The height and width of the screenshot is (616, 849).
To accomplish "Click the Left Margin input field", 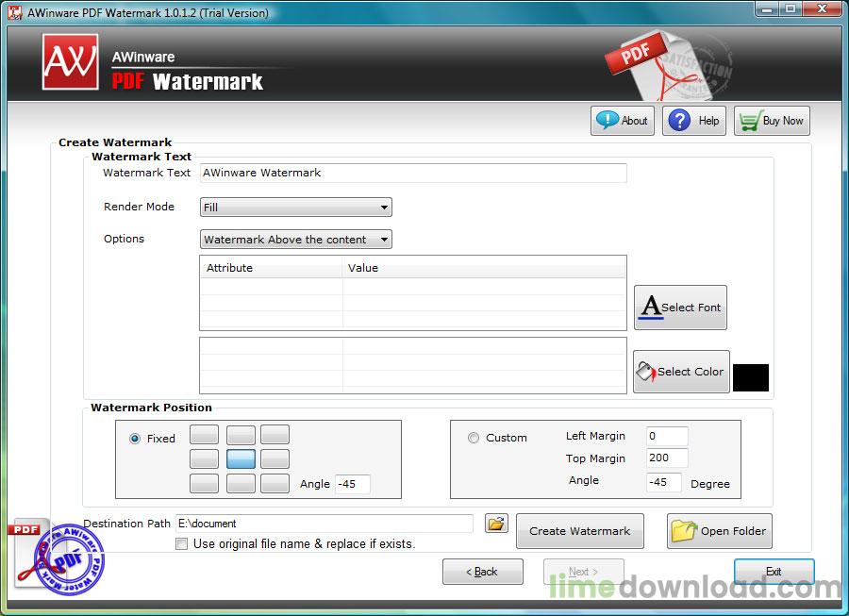I will 667,436.
